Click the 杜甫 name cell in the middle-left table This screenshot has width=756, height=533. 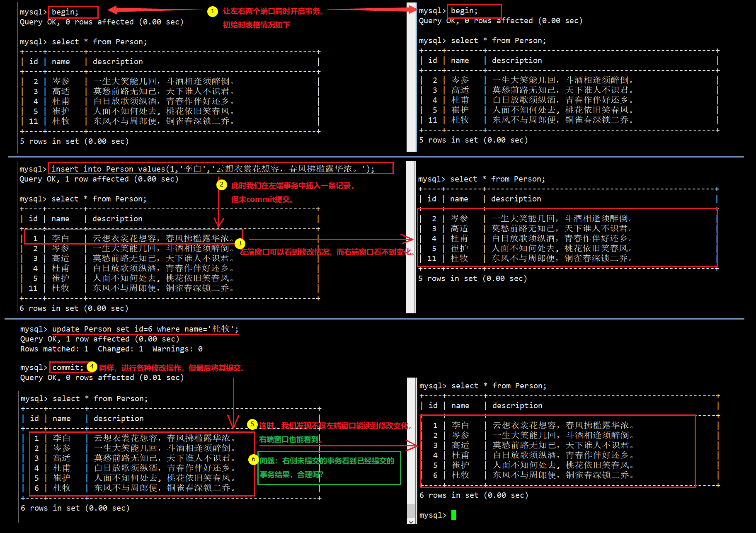tap(61, 268)
